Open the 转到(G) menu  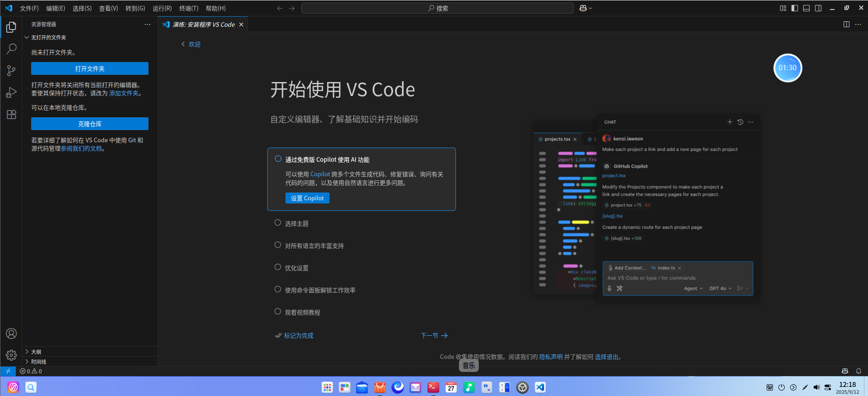pos(135,8)
